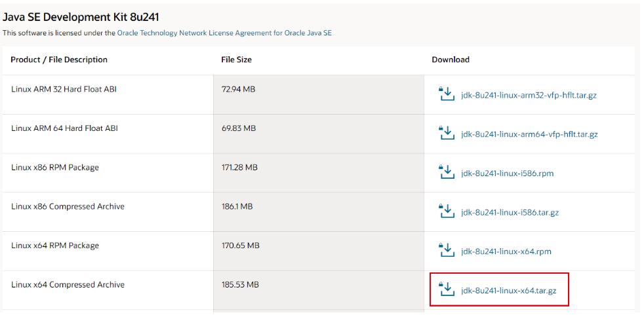Download jdk-8u241-linux-arm32-vfp-hflt.tar.gz file link
Viewport: 644px width, 315px height.
[x=529, y=95]
